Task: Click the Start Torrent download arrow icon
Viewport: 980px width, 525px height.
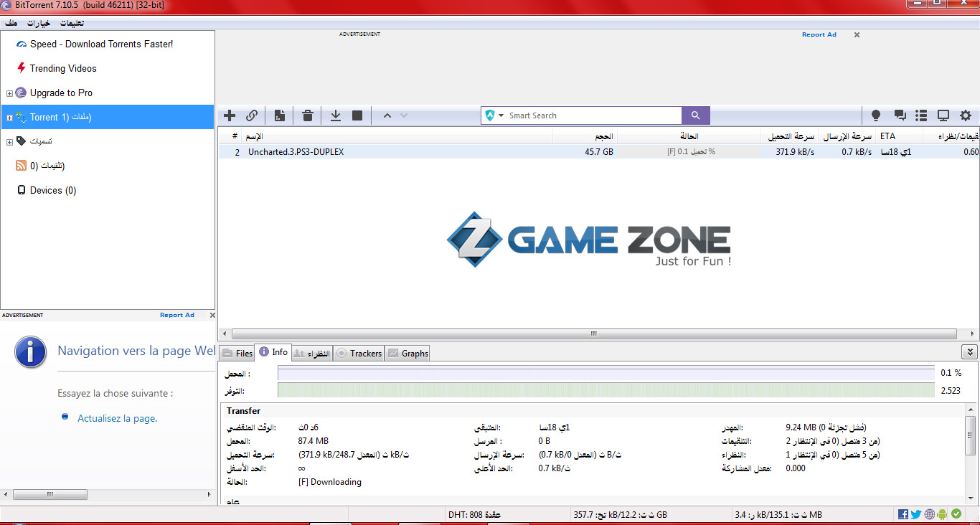Action: 335,115
